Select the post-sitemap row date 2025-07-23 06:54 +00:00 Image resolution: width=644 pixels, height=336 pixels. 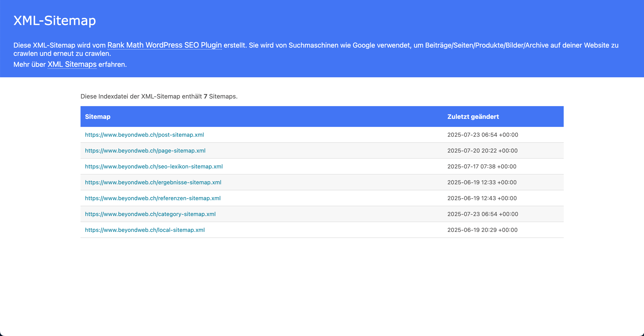482,135
